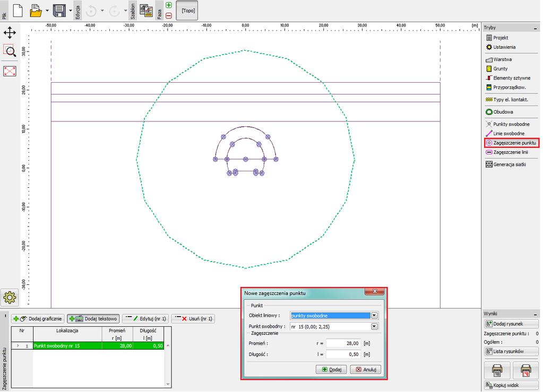Collapse bottom Zagęszczenie punktu panel minus

[x=5, y=316]
